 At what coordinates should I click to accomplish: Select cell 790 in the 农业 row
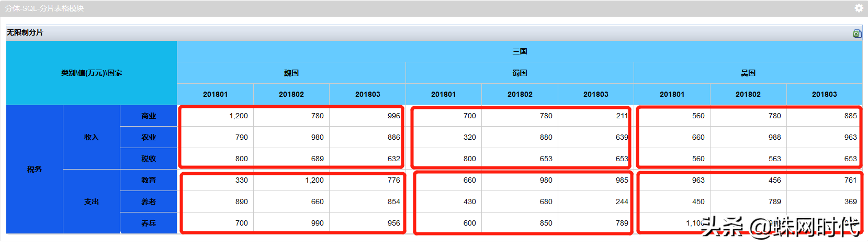[215, 137]
